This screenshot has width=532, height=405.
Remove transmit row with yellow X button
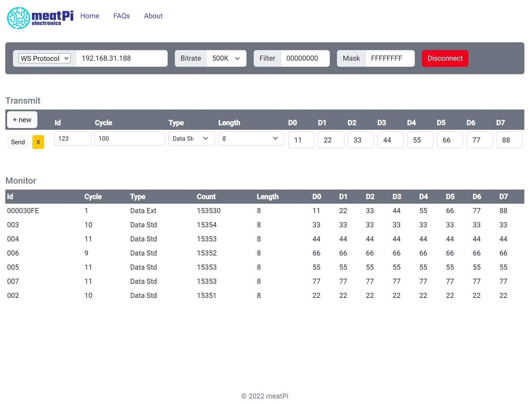(x=38, y=142)
